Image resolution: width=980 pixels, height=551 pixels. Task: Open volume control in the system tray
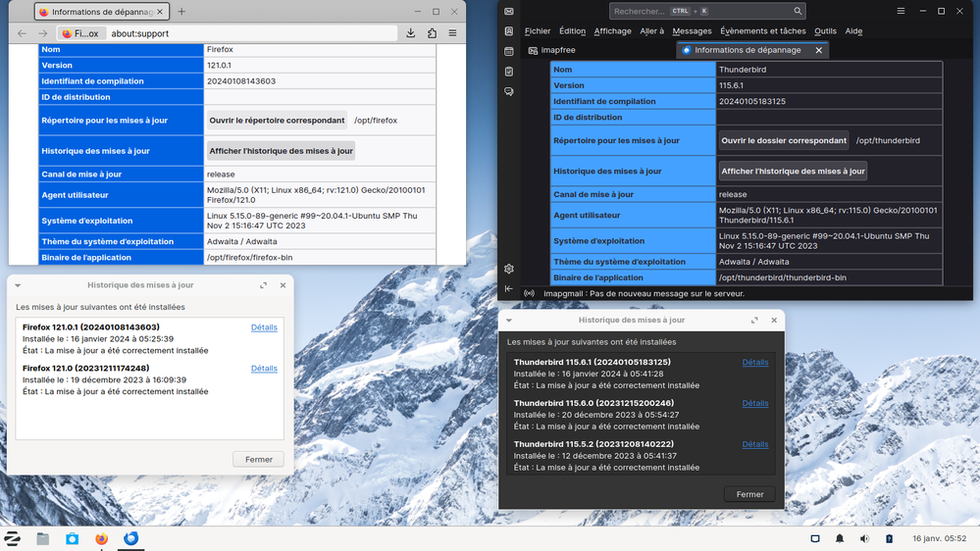point(864,538)
